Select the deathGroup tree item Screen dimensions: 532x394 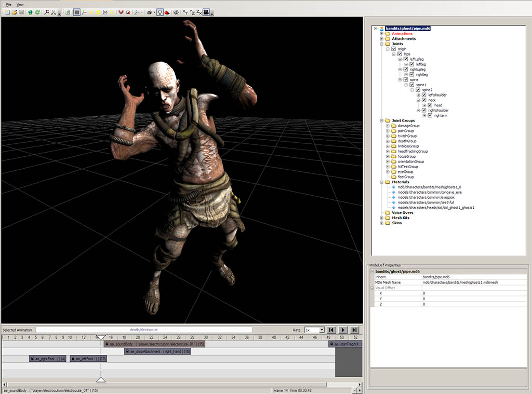click(x=407, y=141)
